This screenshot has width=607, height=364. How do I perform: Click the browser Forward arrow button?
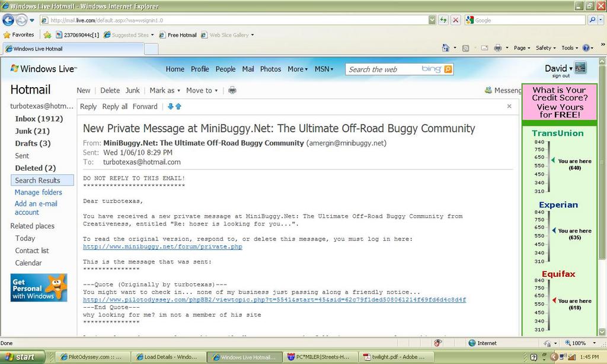(x=21, y=20)
